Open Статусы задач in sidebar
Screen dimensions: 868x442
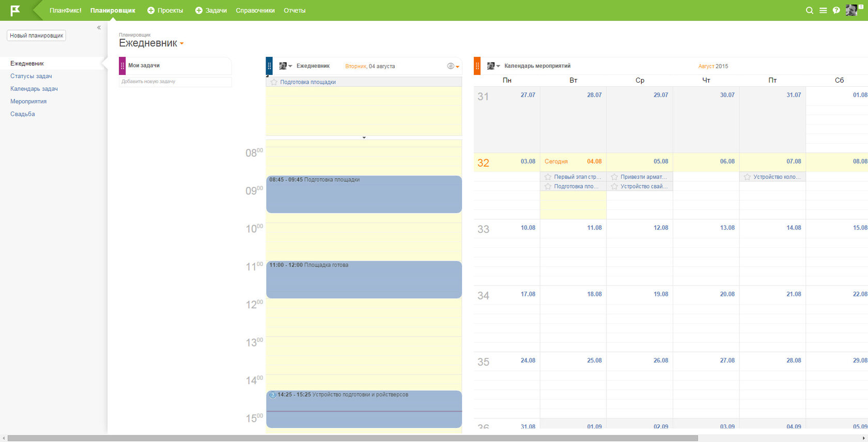(x=31, y=76)
